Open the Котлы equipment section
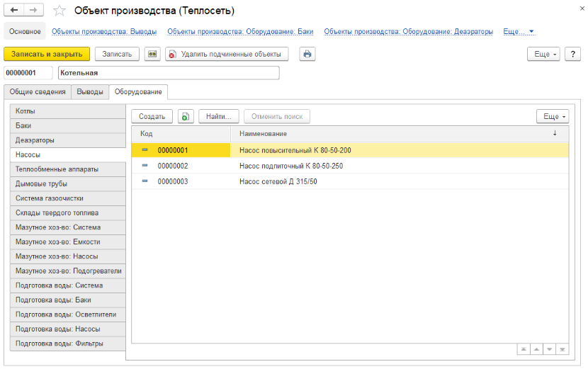The height and width of the screenshot is (369, 588). point(69,111)
